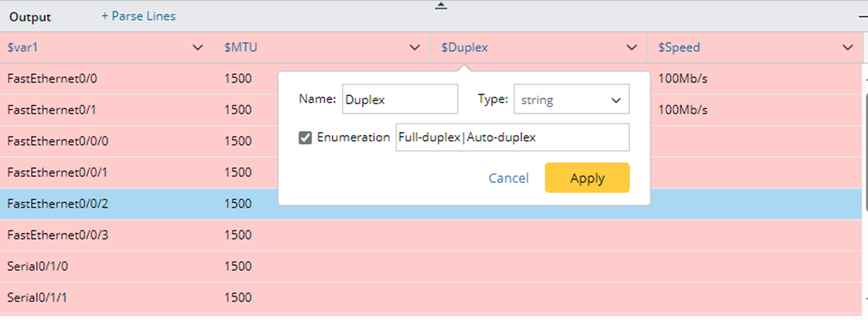Image resolution: width=868 pixels, height=320 pixels.
Task: Expand the $MTU column chevron
Action: click(415, 48)
